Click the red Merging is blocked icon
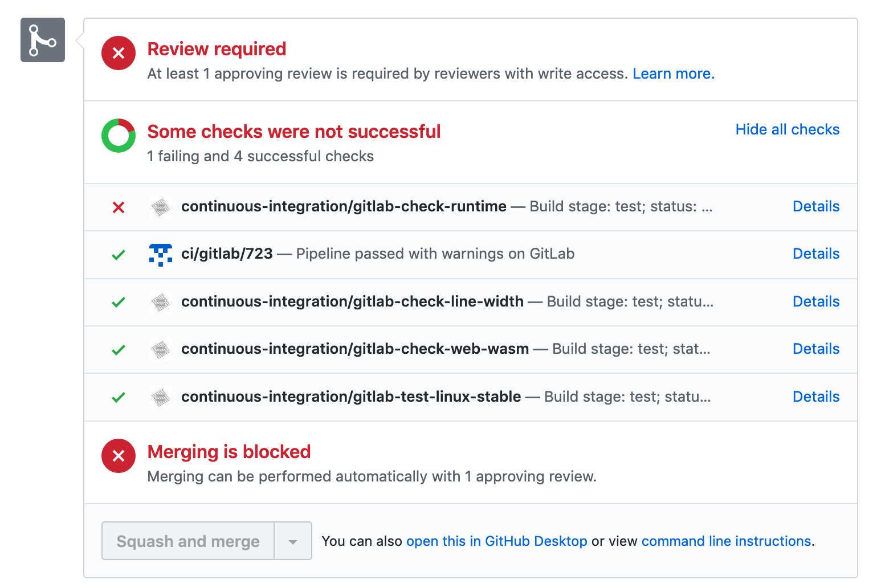 [119, 456]
